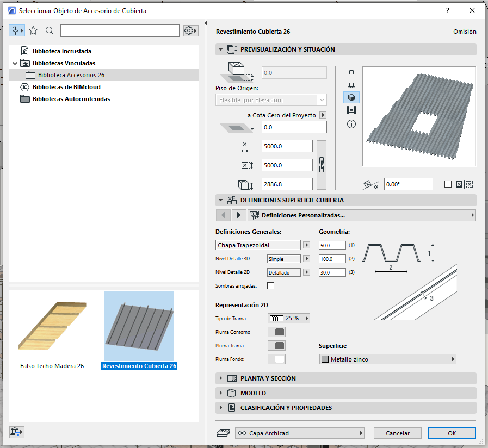The height and width of the screenshot is (448, 488).
Task: Select the Falso Techo Madera 26 thumbnail
Action: pos(52,326)
